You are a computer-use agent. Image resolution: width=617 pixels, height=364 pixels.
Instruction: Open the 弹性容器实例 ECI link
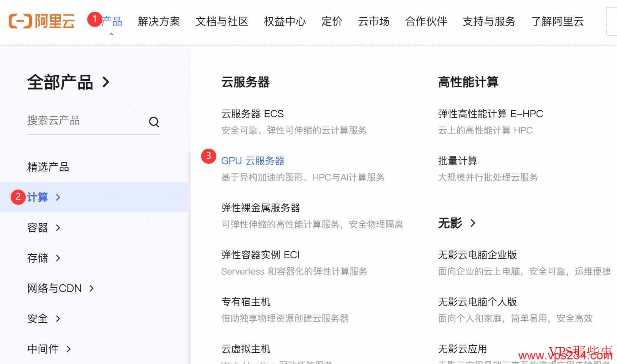260,255
